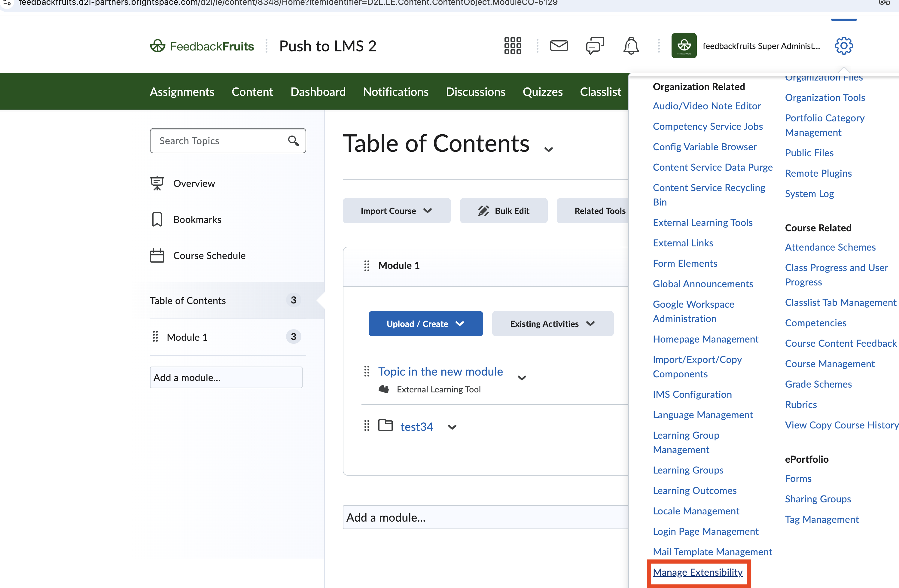Open Organization Tools link
The image size is (899, 588).
[825, 98]
